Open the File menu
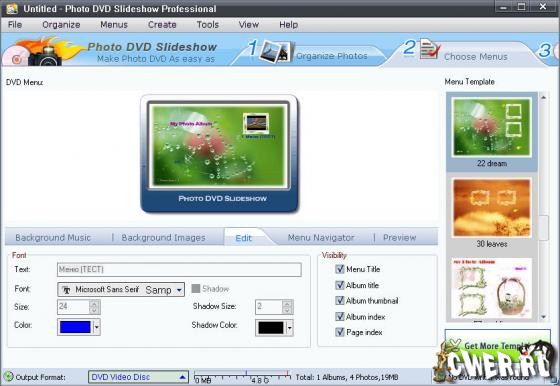 click(15, 25)
